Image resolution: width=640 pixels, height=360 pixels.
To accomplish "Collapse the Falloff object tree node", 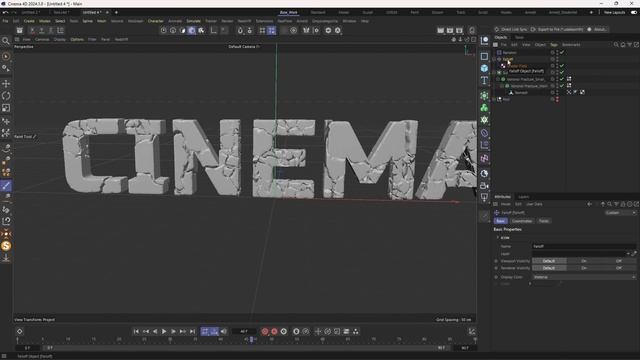I will point(494,59).
